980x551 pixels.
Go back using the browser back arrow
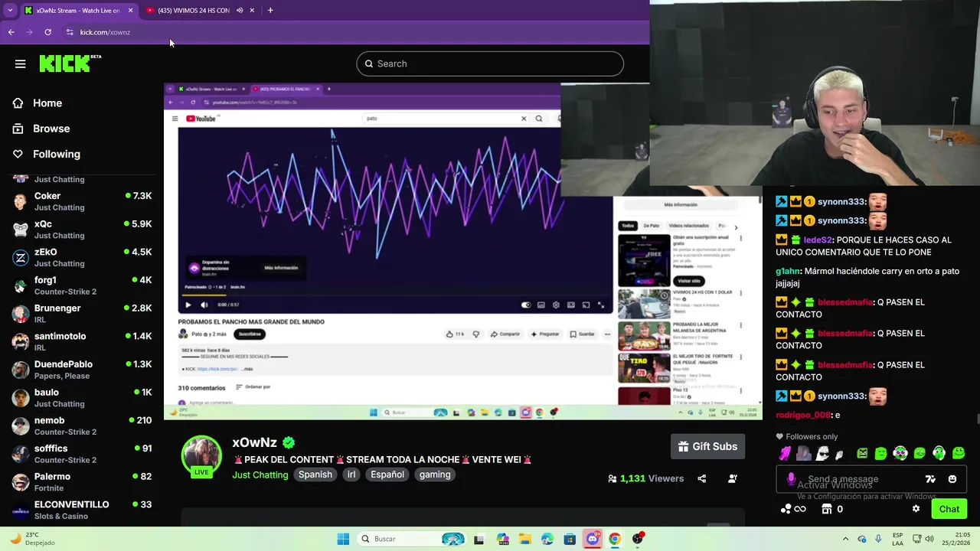[x=11, y=32]
